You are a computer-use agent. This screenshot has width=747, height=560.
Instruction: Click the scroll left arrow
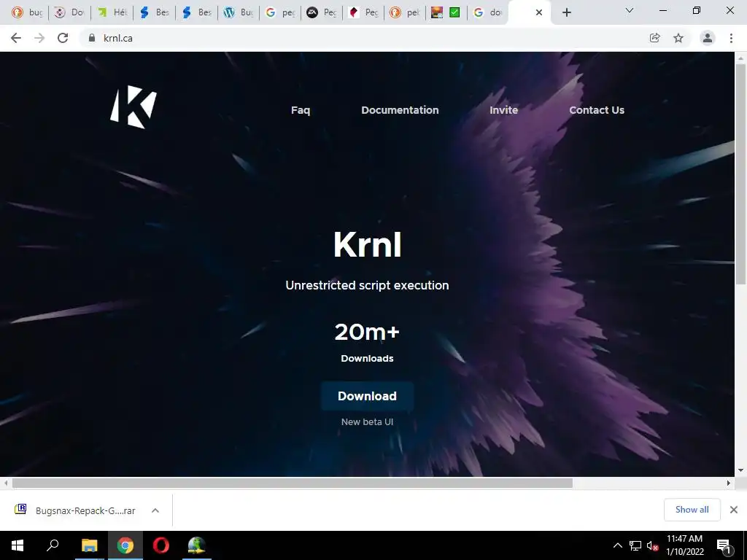pyautogui.click(x=6, y=483)
